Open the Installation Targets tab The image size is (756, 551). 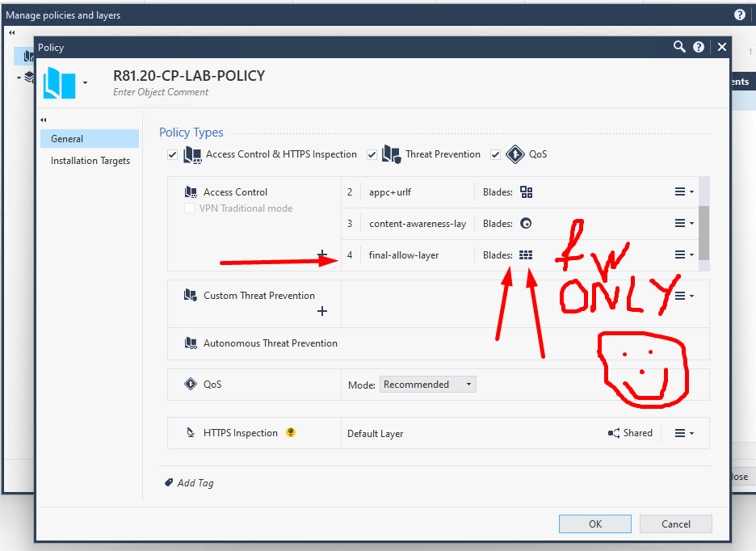click(x=90, y=161)
